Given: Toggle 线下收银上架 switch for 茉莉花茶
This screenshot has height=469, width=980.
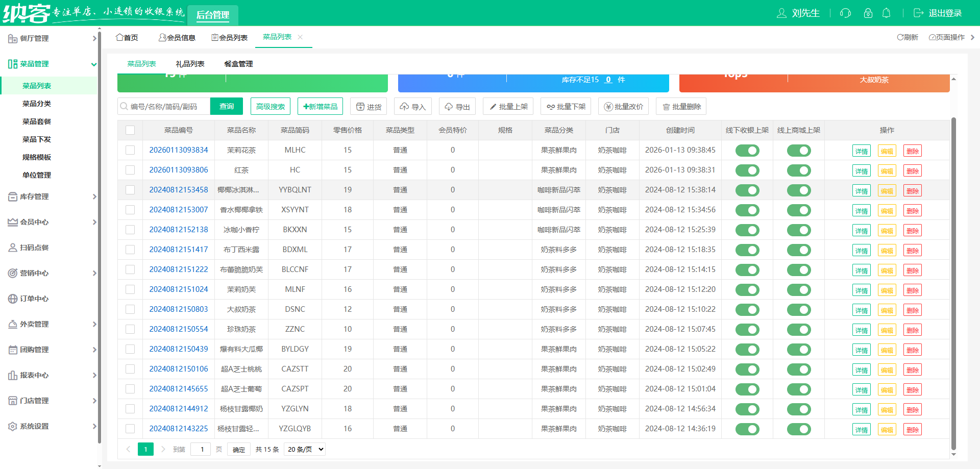Looking at the screenshot, I should coord(747,151).
